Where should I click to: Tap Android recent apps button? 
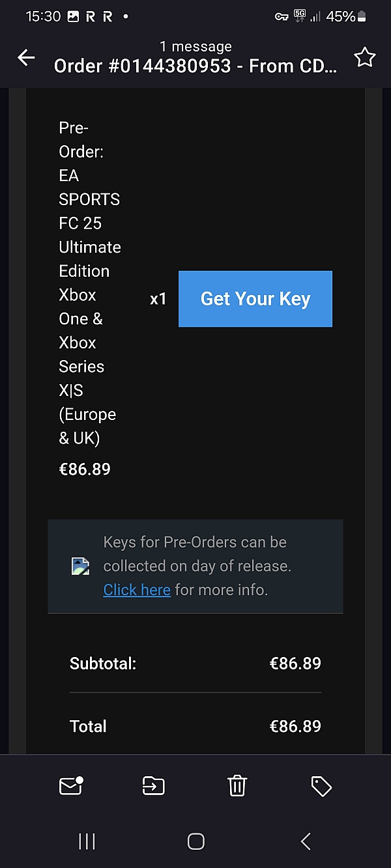pyautogui.click(x=87, y=841)
